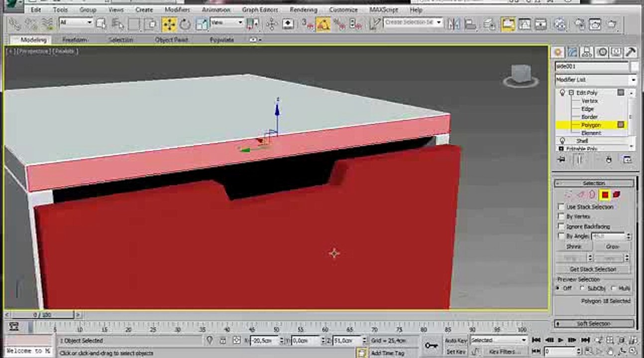Open the Modifiers menu
This screenshot has width=644, height=358.
[x=177, y=10]
